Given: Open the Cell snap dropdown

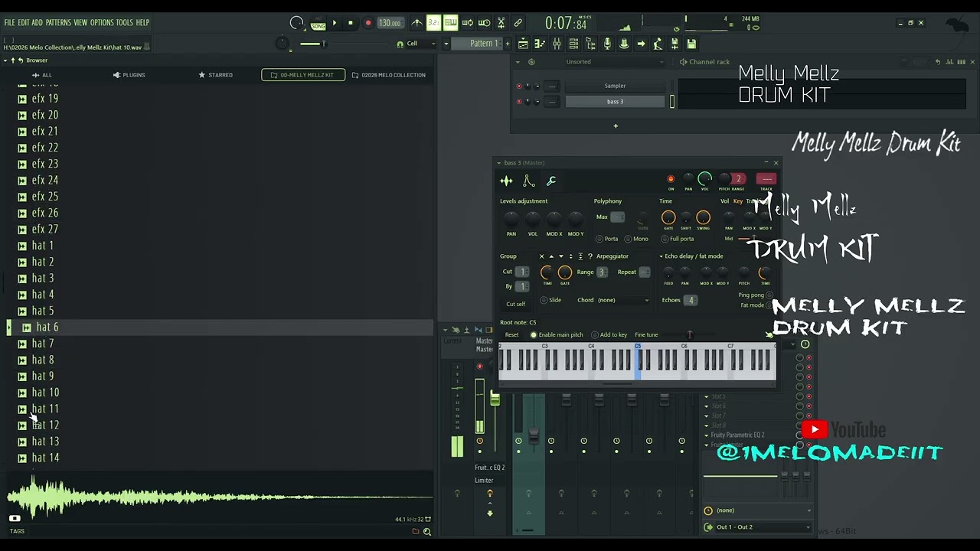Looking at the screenshot, I should click(421, 44).
